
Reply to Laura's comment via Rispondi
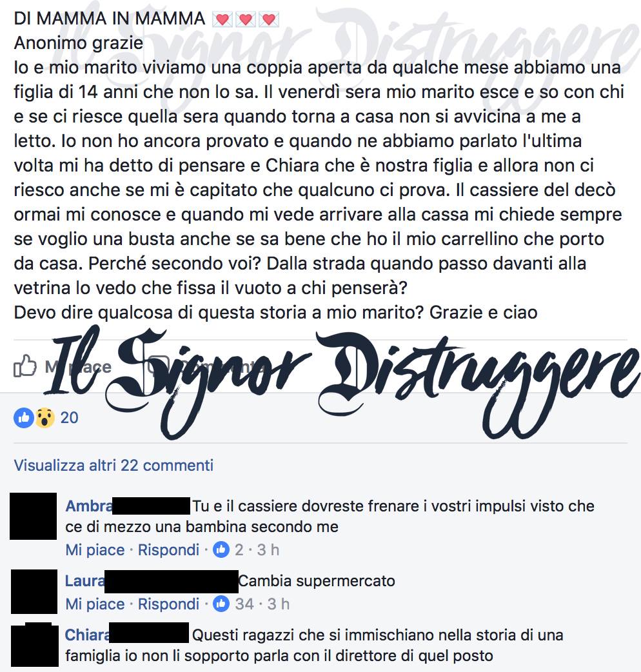point(168,604)
